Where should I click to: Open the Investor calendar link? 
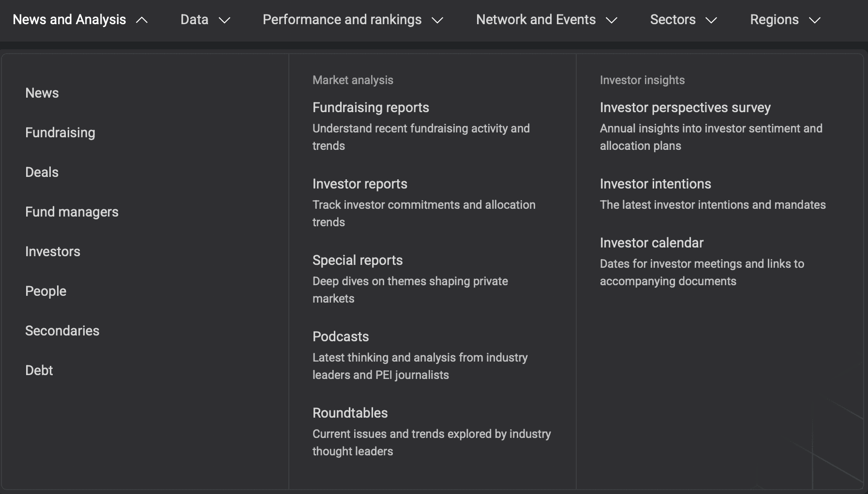point(651,243)
